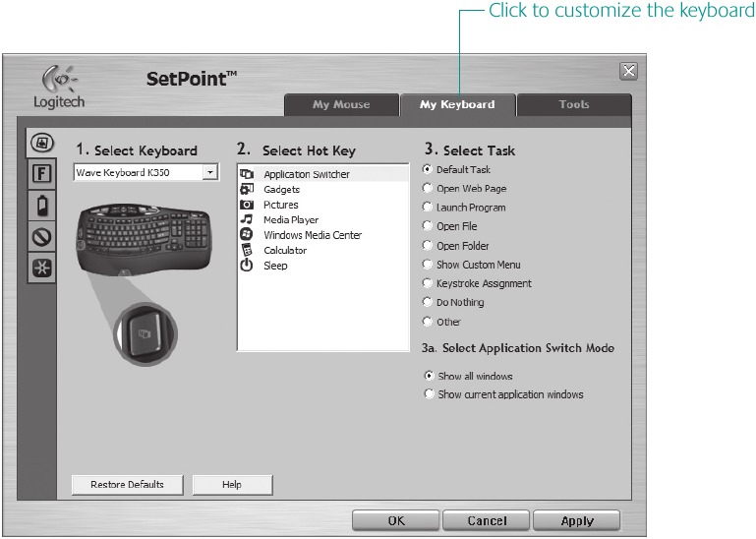Click the Help button
This screenshot has height=539, width=756.
[232, 485]
